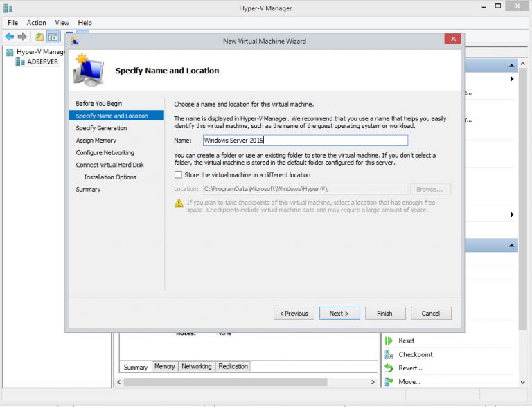Switch to the Summary tab in details pane

136,367
